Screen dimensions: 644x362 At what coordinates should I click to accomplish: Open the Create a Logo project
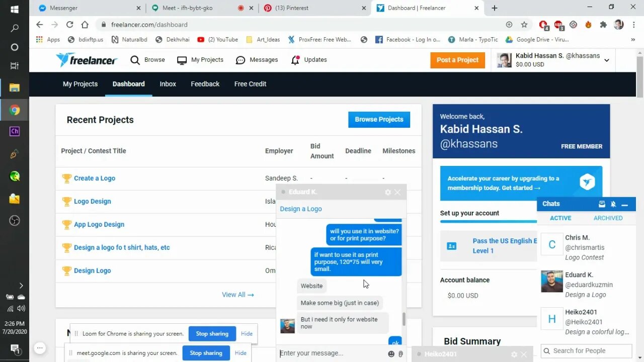pos(95,178)
